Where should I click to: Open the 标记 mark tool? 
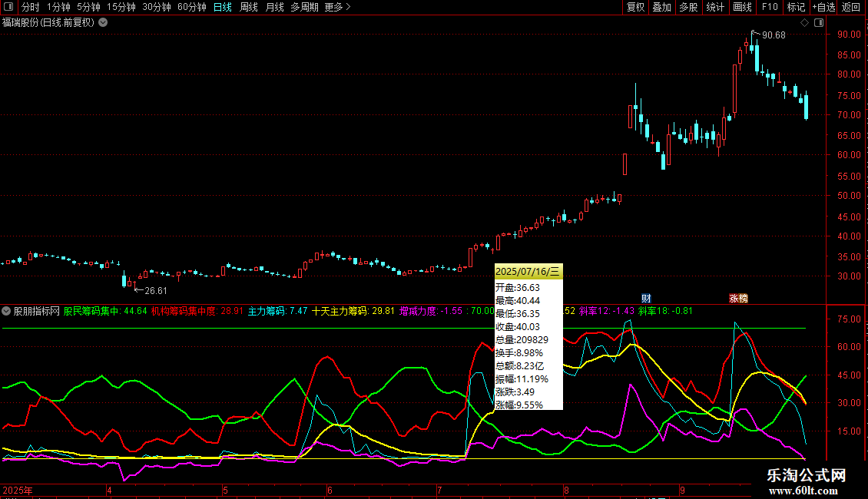pyautogui.click(x=796, y=7)
